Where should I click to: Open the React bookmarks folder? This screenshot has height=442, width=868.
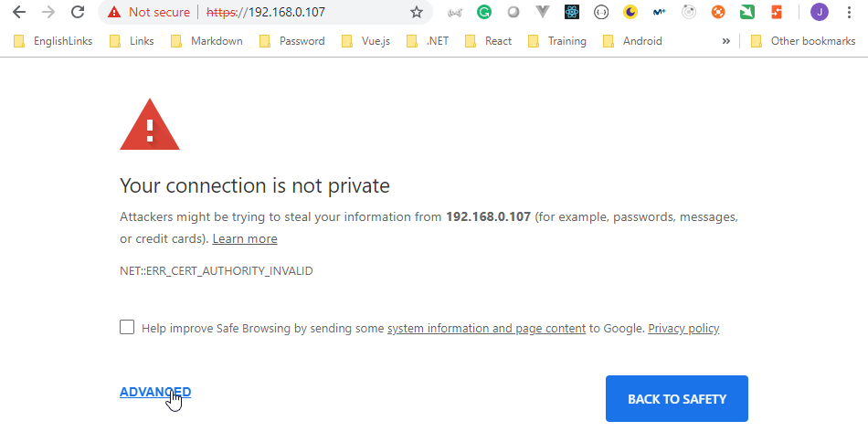488,41
